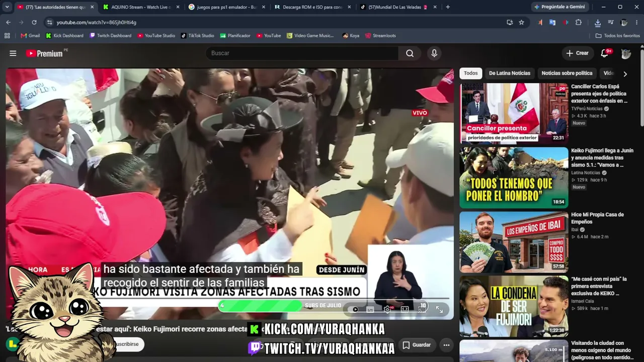Screen dimensions: 644x362
Task: Switch to Descarga ROM e ISO tab
Action: (x=313, y=7)
